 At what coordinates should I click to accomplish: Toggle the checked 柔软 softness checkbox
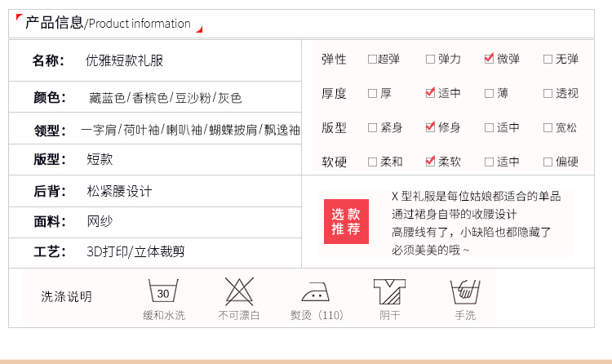430,162
